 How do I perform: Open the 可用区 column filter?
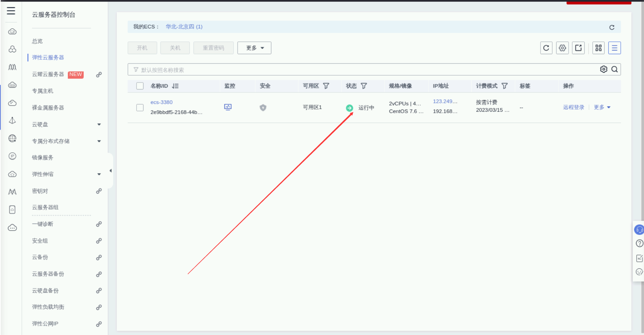[x=326, y=86]
